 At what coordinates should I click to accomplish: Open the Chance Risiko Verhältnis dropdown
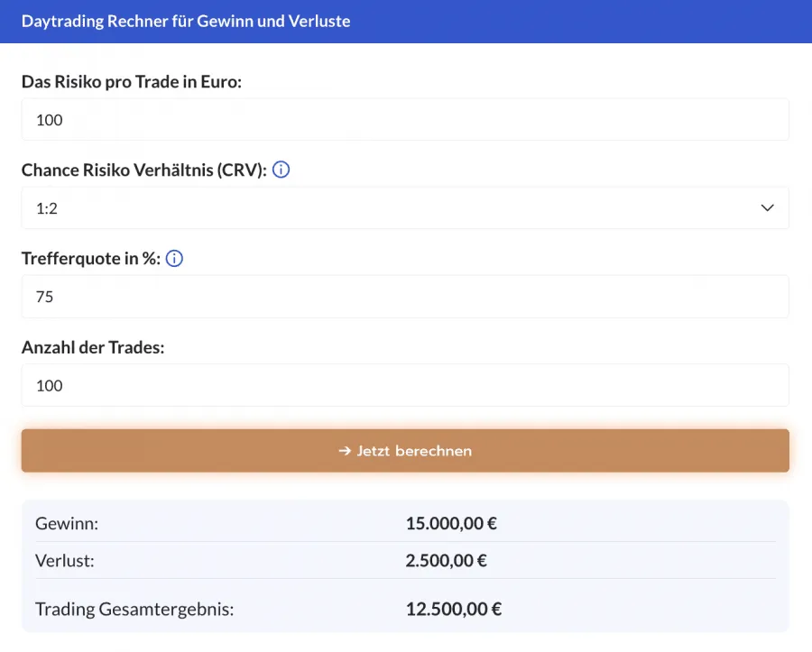(x=406, y=207)
